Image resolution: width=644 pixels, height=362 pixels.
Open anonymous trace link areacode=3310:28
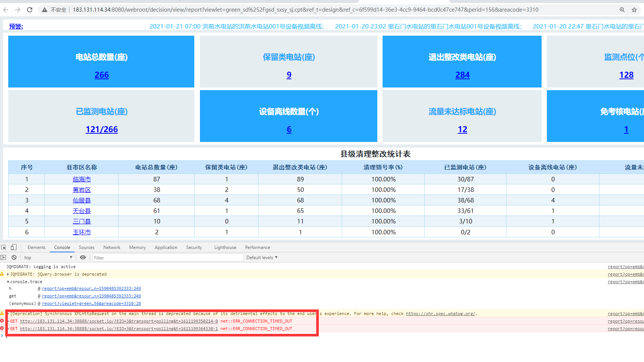click(92, 303)
